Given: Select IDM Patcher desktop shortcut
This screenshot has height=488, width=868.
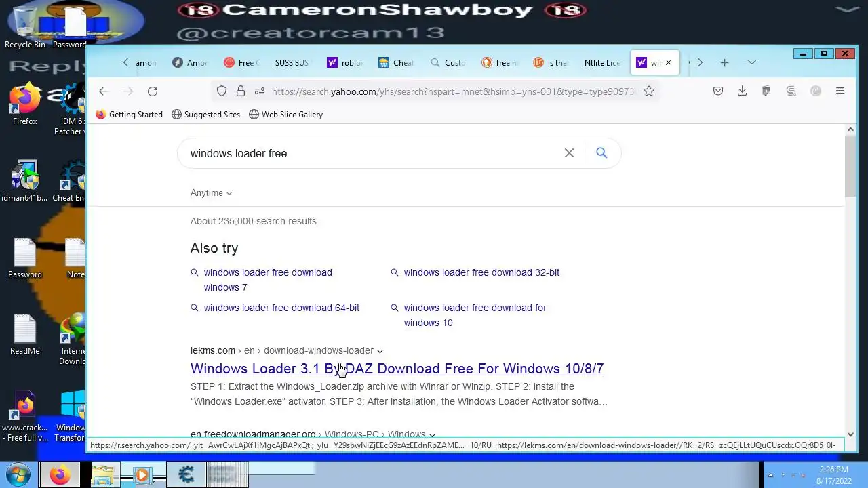Looking at the screenshot, I should click(x=70, y=110).
